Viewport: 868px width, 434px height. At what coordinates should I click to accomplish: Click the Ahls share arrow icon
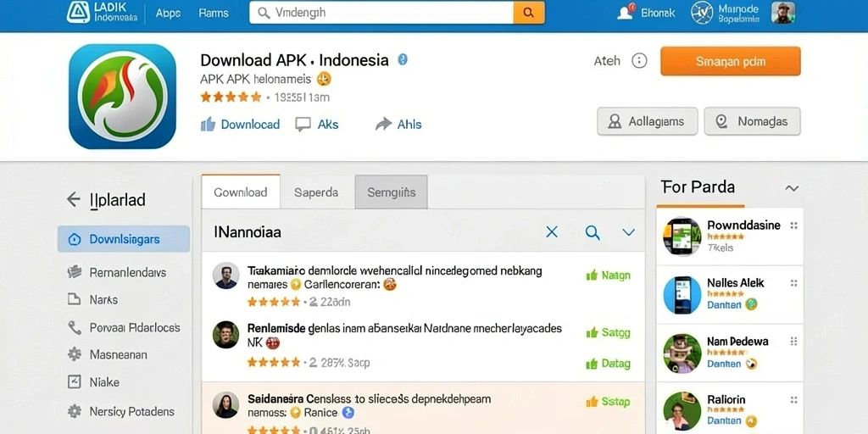[x=383, y=124]
